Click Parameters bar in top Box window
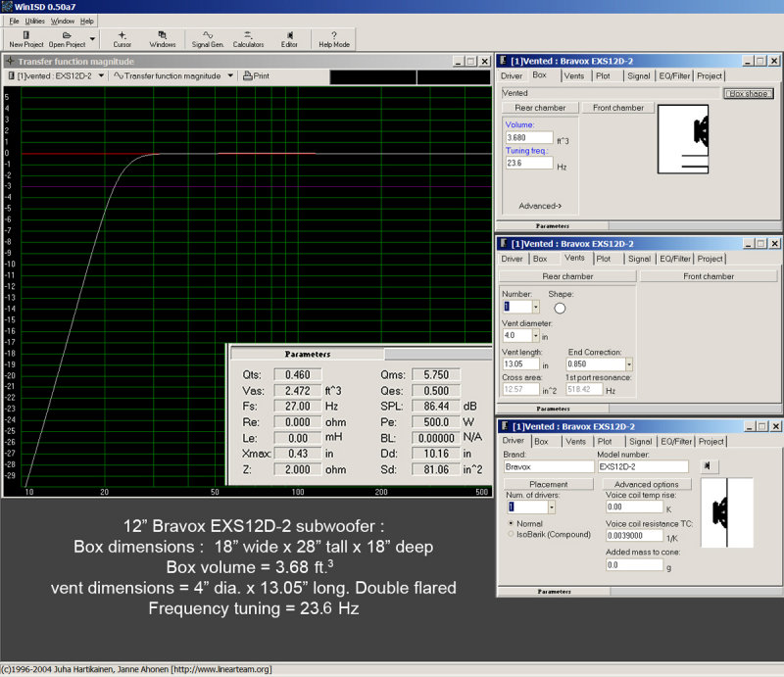The height and width of the screenshot is (677, 784). coord(553,226)
